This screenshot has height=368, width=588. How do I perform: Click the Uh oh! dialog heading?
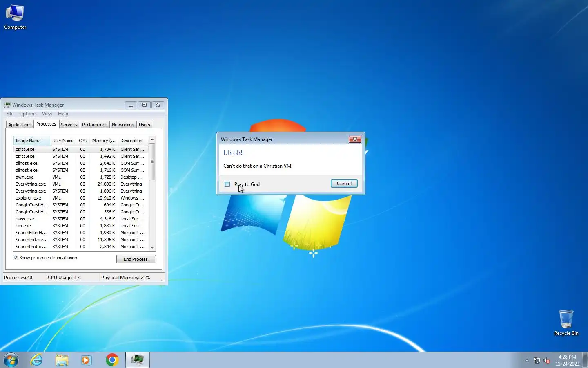[233, 153]
